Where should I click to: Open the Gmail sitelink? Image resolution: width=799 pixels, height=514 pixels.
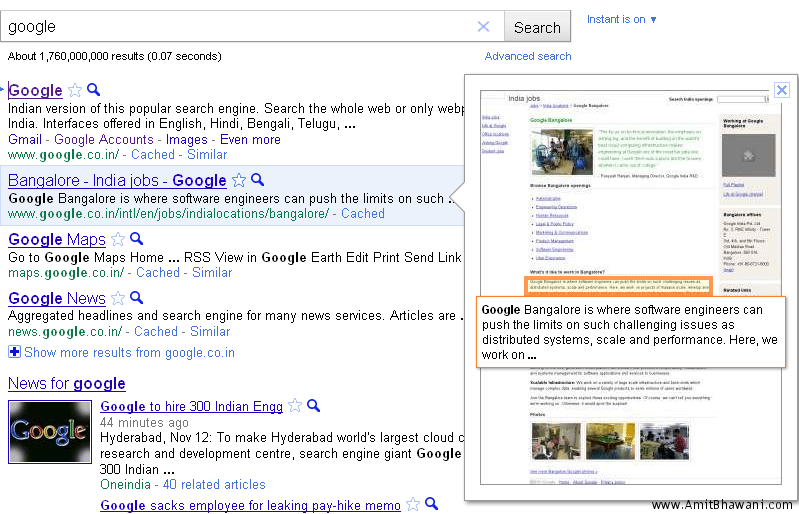point(25,139)
